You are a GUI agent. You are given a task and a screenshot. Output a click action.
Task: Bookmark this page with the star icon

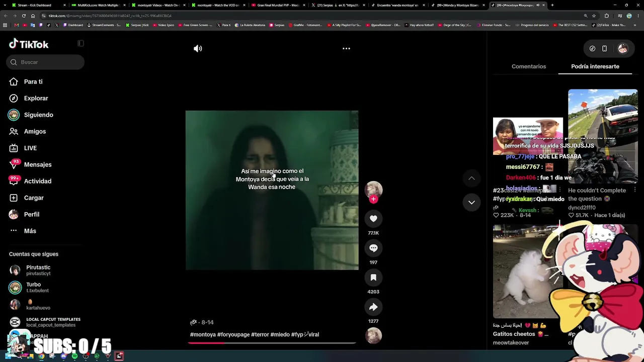point(594,16)
